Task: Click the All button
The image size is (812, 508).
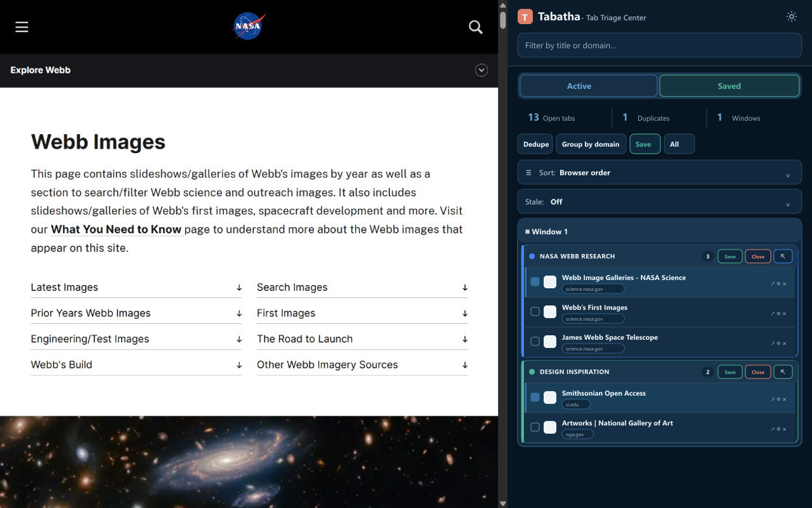Action: 679,144
